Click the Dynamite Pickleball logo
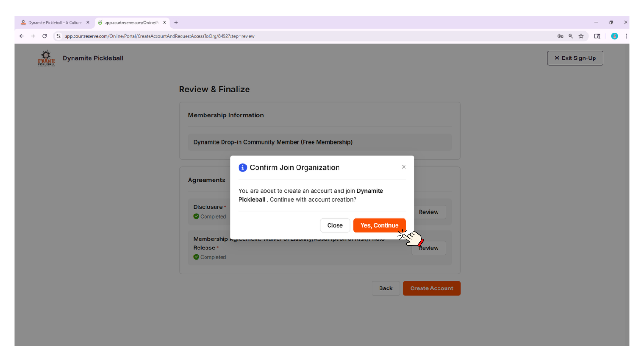The width and height of the screenshot is (644, 362). [x=46, y=58]
